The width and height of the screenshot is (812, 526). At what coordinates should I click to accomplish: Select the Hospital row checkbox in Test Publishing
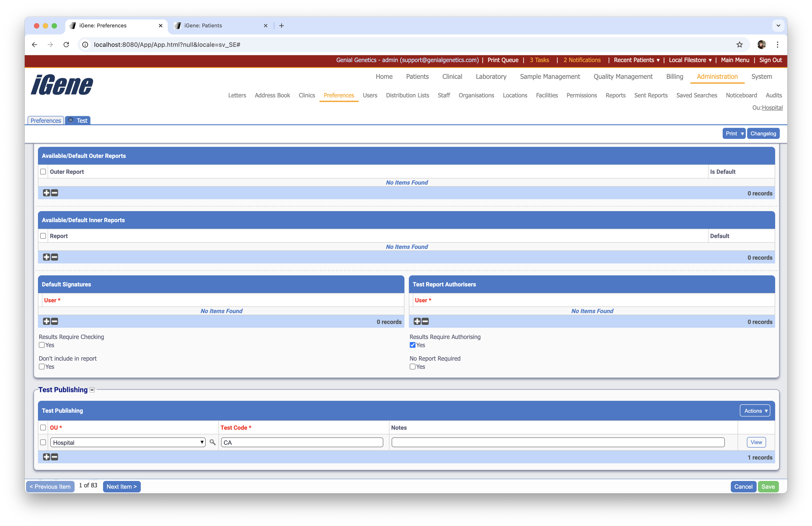[43, 442]
